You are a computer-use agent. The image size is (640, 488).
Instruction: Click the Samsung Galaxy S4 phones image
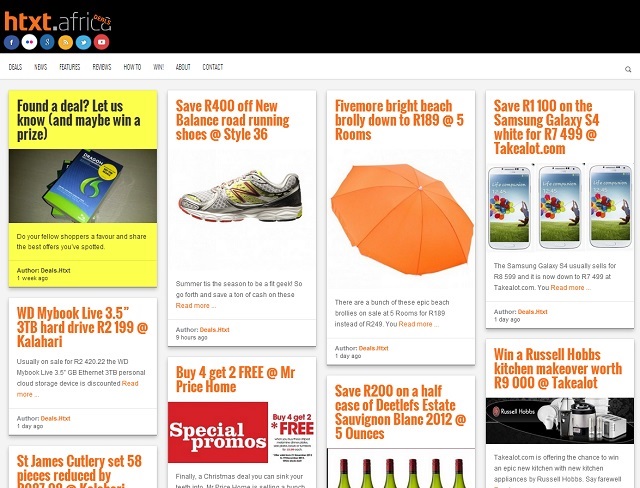tap(560, 207)
